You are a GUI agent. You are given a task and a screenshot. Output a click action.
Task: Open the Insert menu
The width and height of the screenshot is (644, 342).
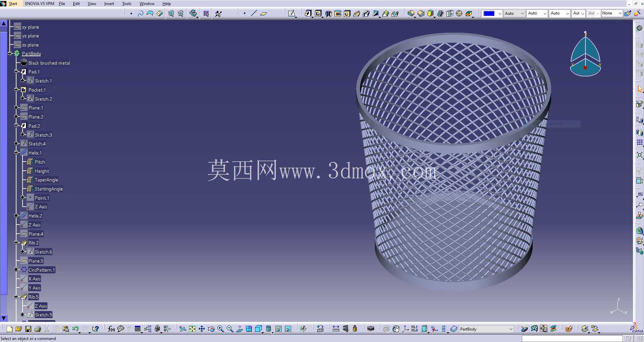[x=109, y=4]
